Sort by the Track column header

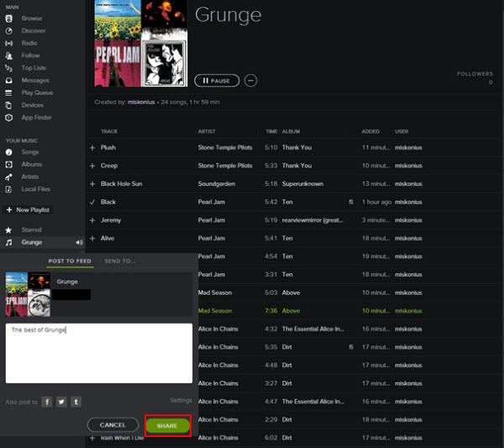point(109,131)
